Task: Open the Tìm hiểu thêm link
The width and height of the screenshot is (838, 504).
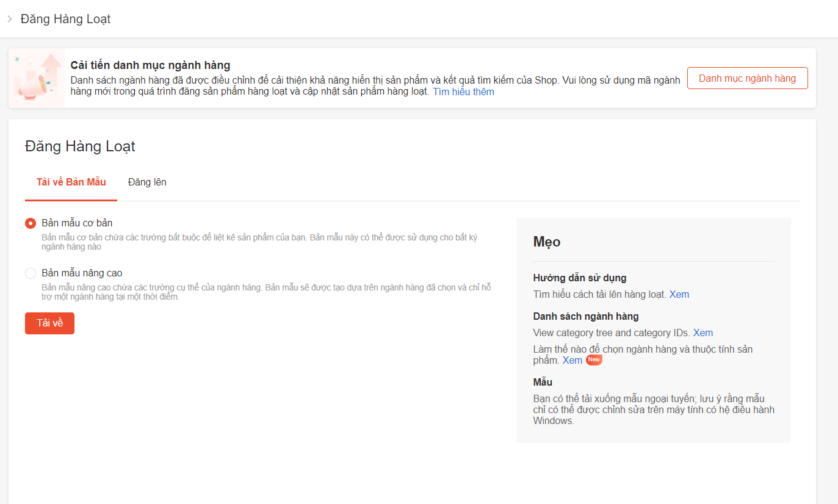Action: click(463, 92)
